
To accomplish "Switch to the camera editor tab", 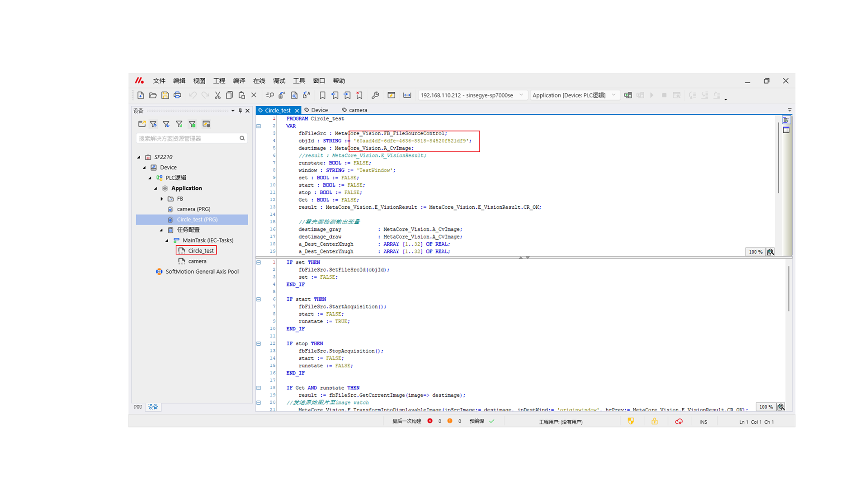I will [x=357, y=110].
